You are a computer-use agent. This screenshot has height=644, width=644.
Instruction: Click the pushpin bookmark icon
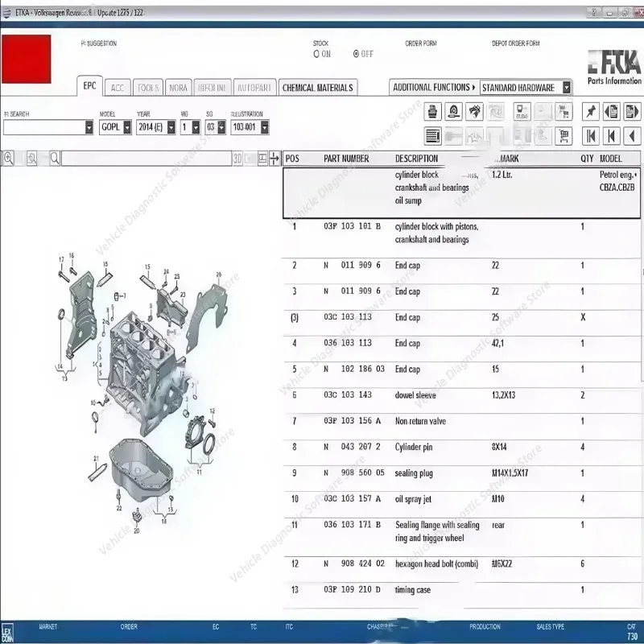click(x=591, y=111)
